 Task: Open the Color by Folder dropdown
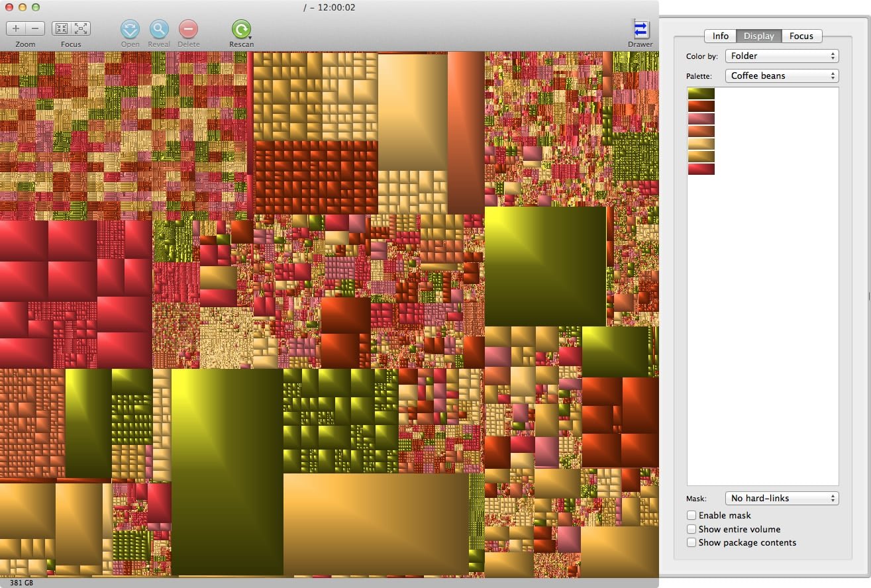782,56
